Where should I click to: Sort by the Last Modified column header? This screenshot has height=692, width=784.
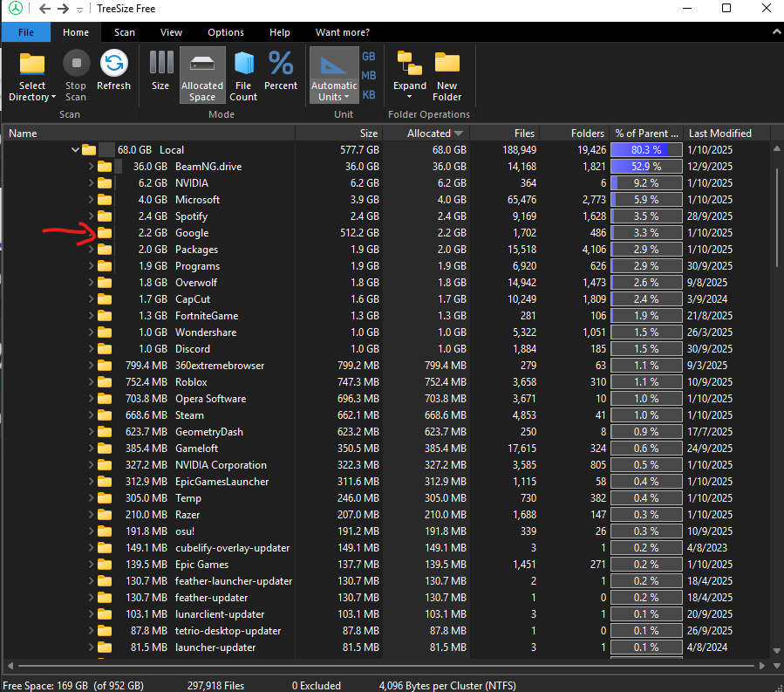[726, 134]
